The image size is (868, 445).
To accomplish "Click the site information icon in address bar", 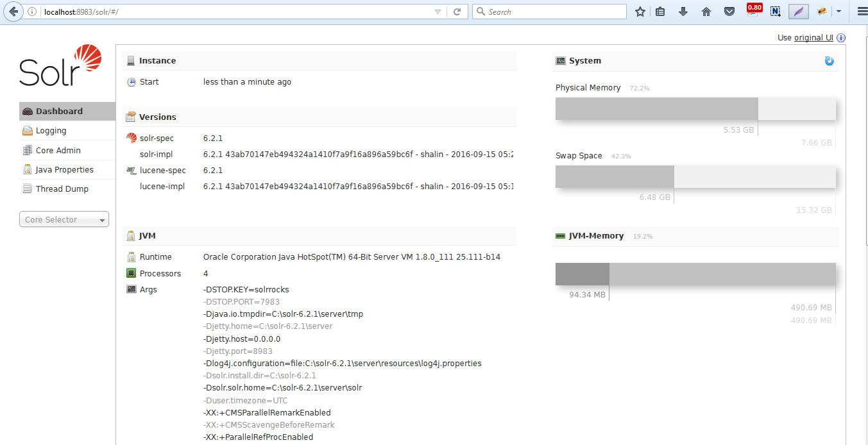I will pyautogui.click(x=32, y=12).
